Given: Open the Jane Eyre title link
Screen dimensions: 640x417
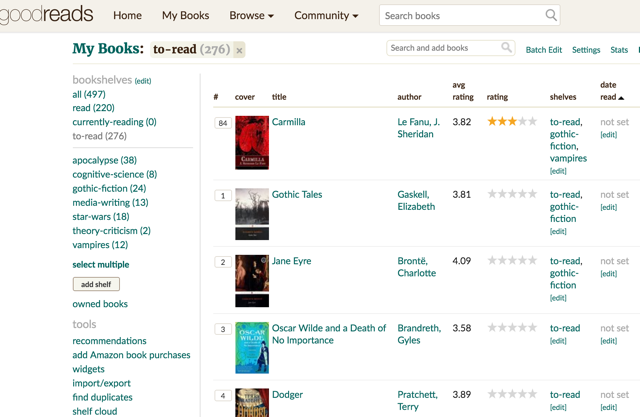Looking at the screenshot, I should 291,261.
